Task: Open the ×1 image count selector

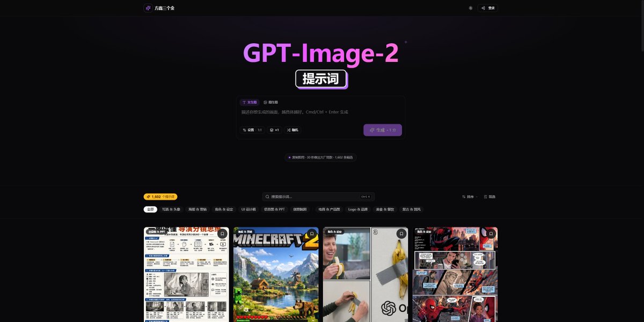Action: [274, 130]
